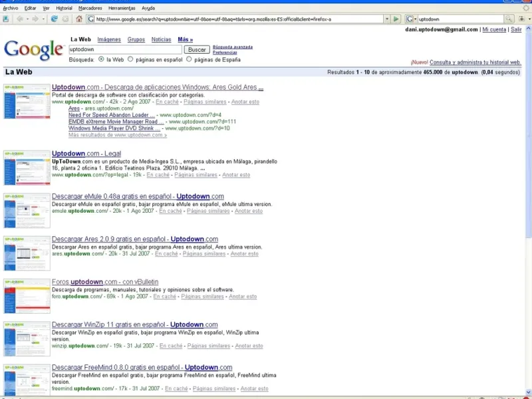Open the search engine selector dropdown

point(415,19)
